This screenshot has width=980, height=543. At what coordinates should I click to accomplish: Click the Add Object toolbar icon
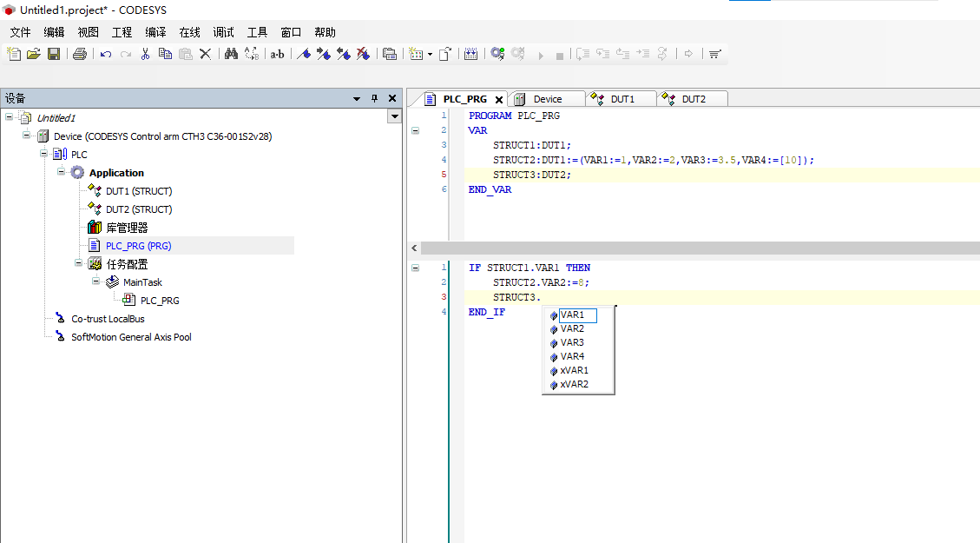click(417, 54)
